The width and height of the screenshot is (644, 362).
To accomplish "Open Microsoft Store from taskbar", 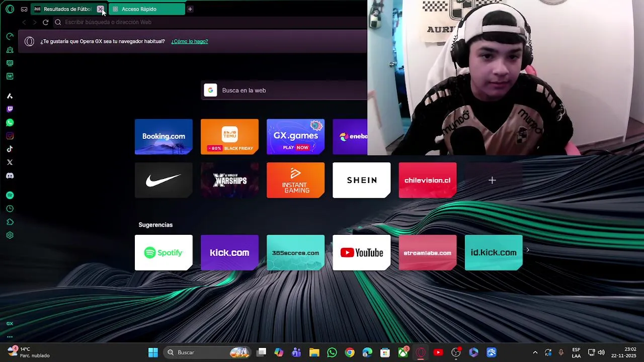I will pyautogui.click(x=385, y=352).
